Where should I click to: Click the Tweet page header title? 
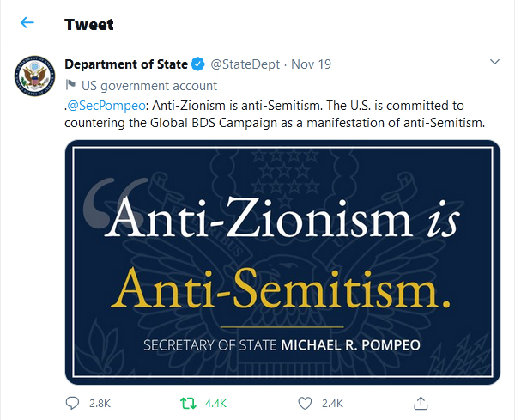click(x=88, y=23)
